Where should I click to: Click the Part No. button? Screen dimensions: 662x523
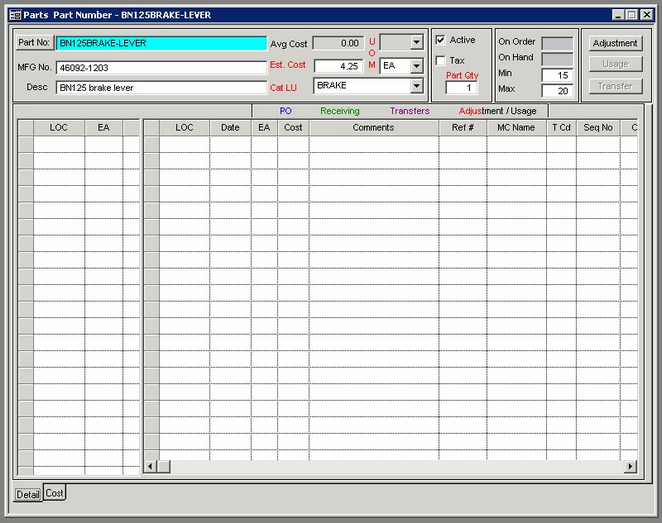pyautogui.click(x=34, y=43)
